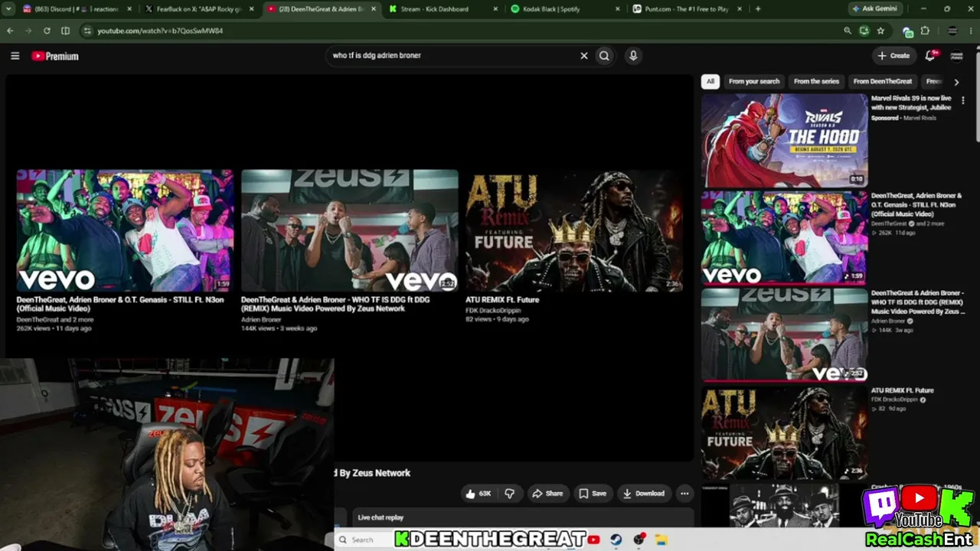
Task: Open the browser side panel icon
Action: tap(65, 31)
